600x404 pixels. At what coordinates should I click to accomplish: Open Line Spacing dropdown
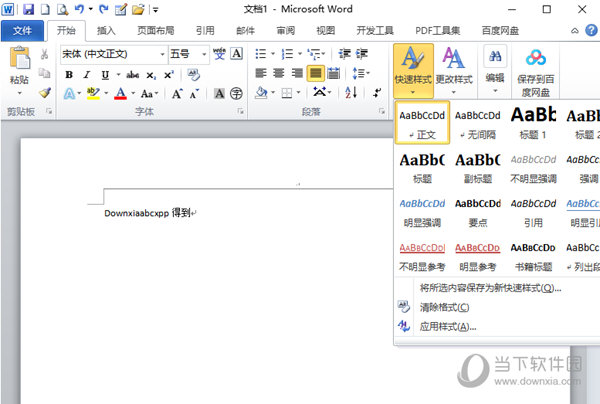click(x=360, y=73)
